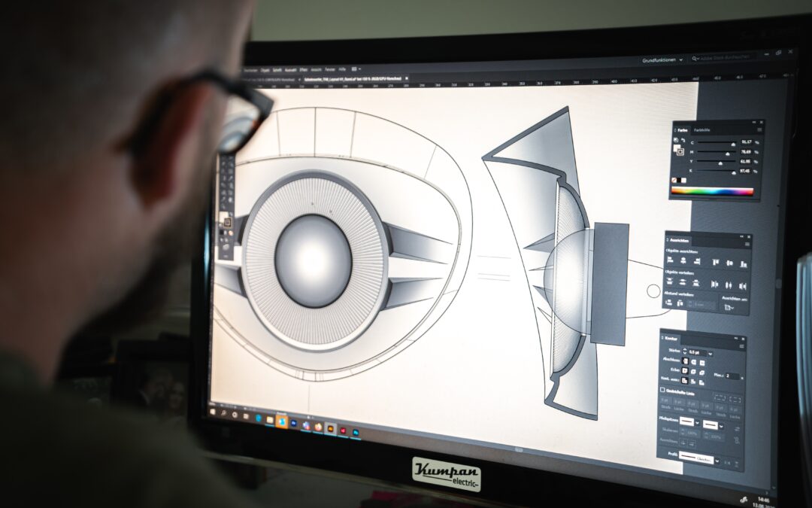Open the Fenster menu
Screen dimensions: 812x508
click(330, 70)
